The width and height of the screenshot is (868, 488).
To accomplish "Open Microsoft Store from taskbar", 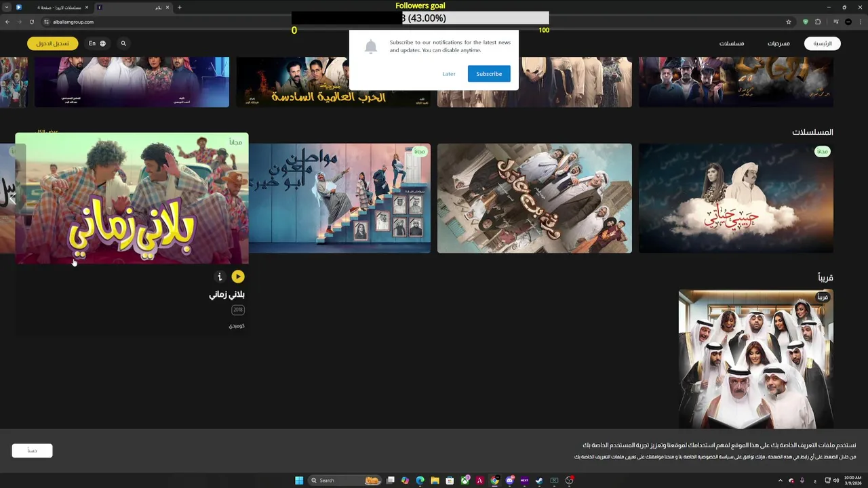I will point(450,481).
